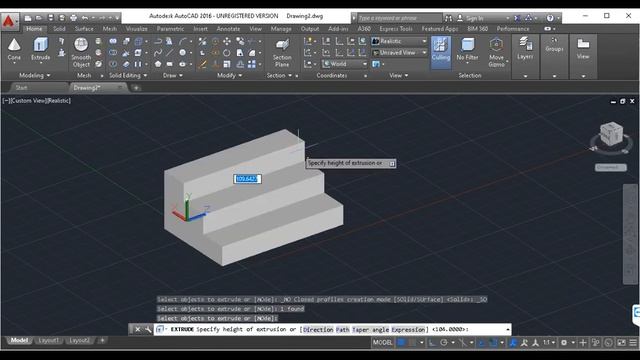This screenshot has height=360, width=640.
Task: Open the Unsaved View dropdown
Action: [399, 53]
